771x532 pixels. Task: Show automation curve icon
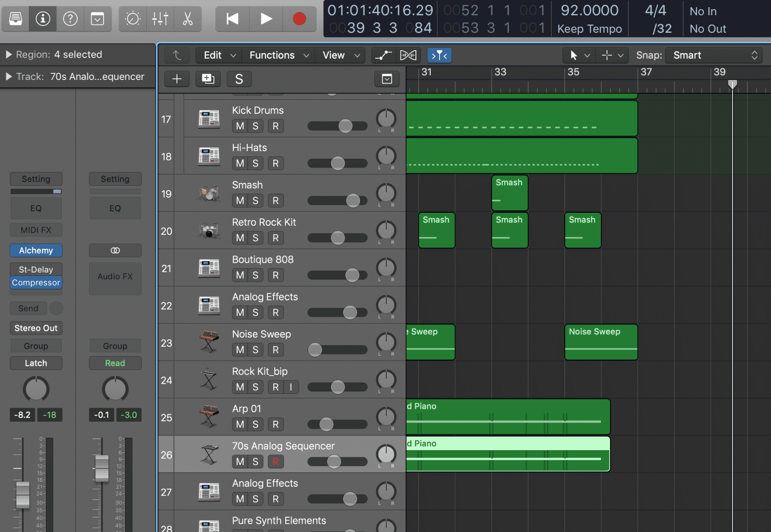point(383,55)
